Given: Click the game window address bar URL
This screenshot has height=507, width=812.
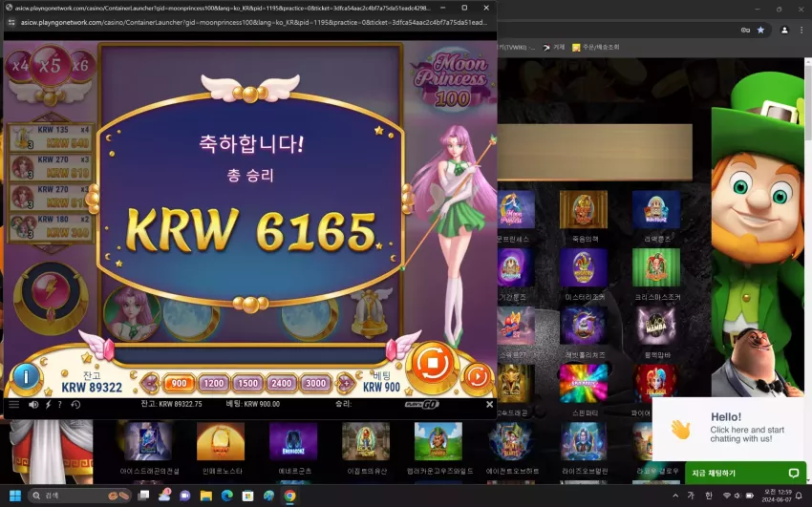Looking at the screenshot, I should tap(254, 22).
